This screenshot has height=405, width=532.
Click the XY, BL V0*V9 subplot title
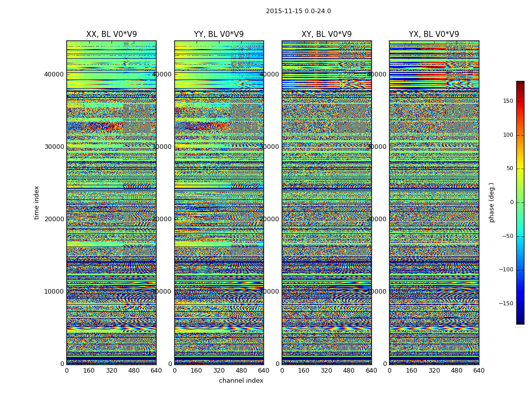tap(326, 34)
